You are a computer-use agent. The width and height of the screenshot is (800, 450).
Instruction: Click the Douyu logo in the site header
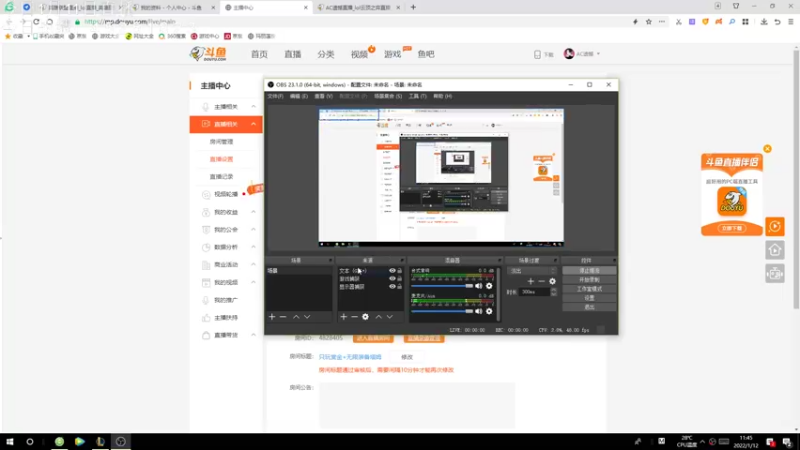click(x=208, y=54)
